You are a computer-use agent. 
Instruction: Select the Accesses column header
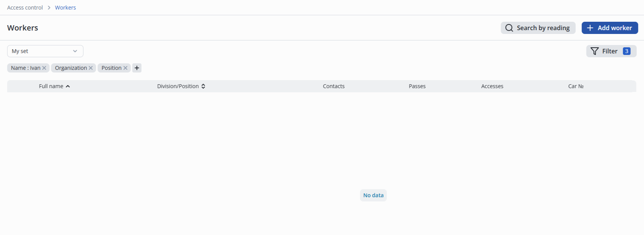(x=492, y=86)
